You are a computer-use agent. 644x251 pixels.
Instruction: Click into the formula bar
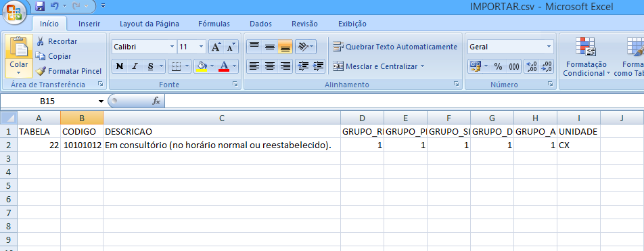(x=404, y=101)
